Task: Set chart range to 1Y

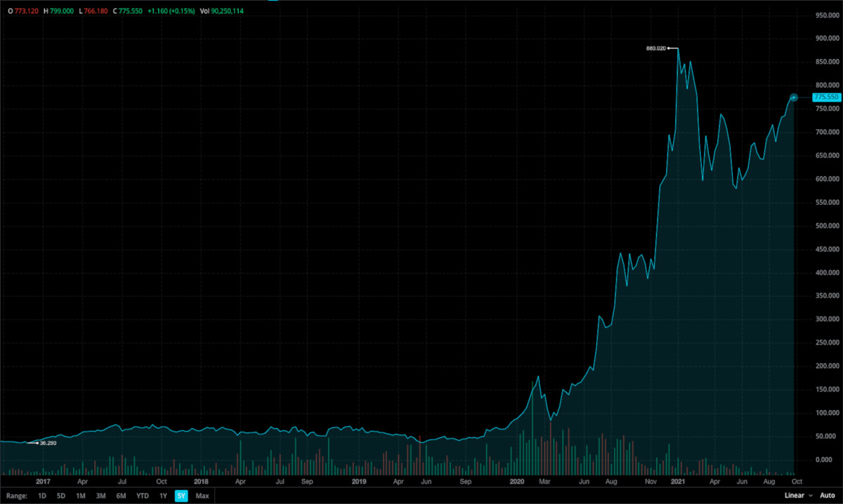Action: point(163,496)
